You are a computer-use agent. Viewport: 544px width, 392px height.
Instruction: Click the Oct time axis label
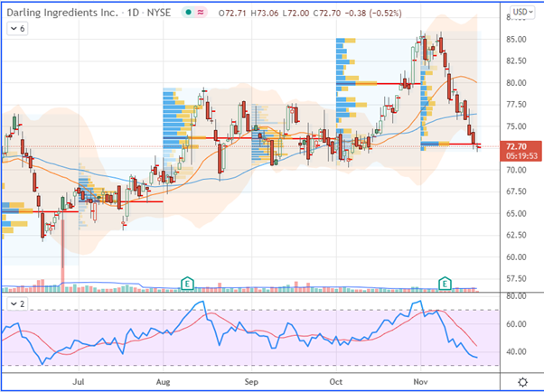coord(336,382)
